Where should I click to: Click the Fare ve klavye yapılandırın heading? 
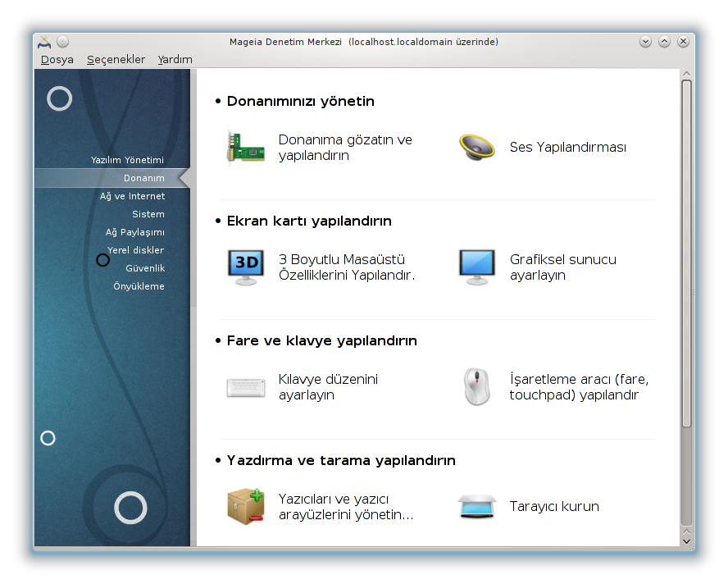[321, 340]
